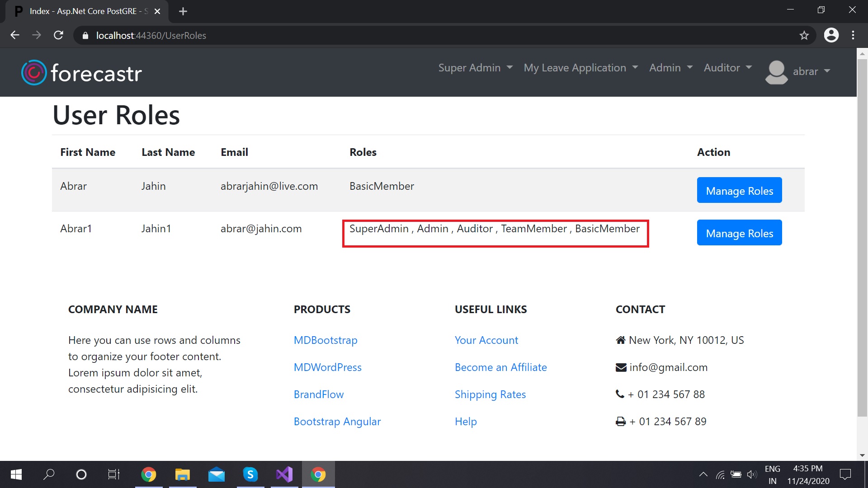Screen dimensions: 868x488
Task: Click the abrar user avatar icon
Action: click(x=776, y=72)
